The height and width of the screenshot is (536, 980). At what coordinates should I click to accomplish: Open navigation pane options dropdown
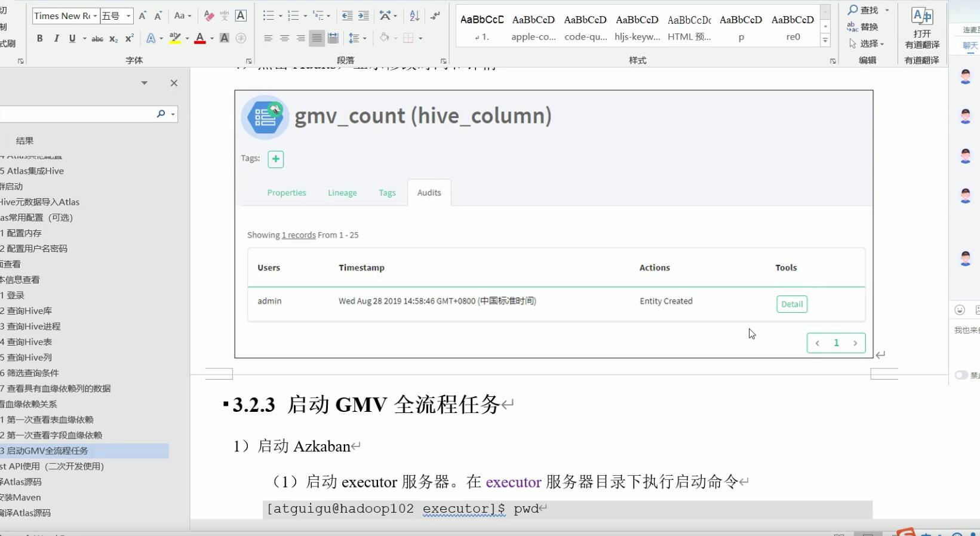[x=144, y=83]
